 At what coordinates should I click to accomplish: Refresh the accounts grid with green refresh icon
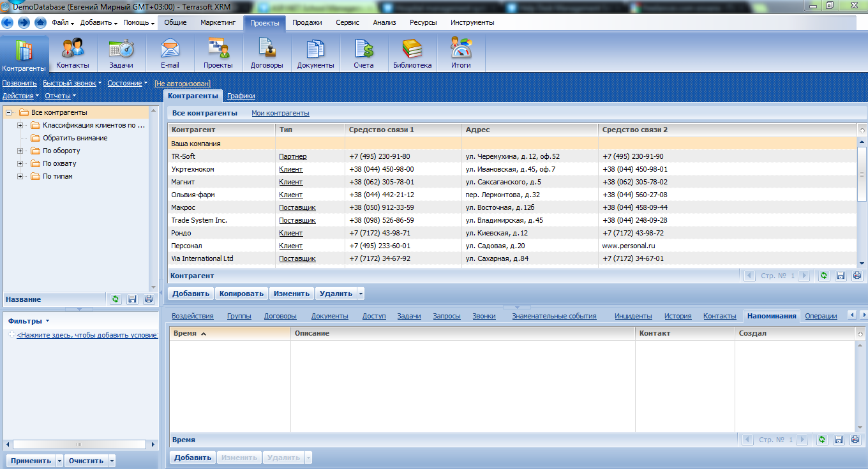pos(823,275)
